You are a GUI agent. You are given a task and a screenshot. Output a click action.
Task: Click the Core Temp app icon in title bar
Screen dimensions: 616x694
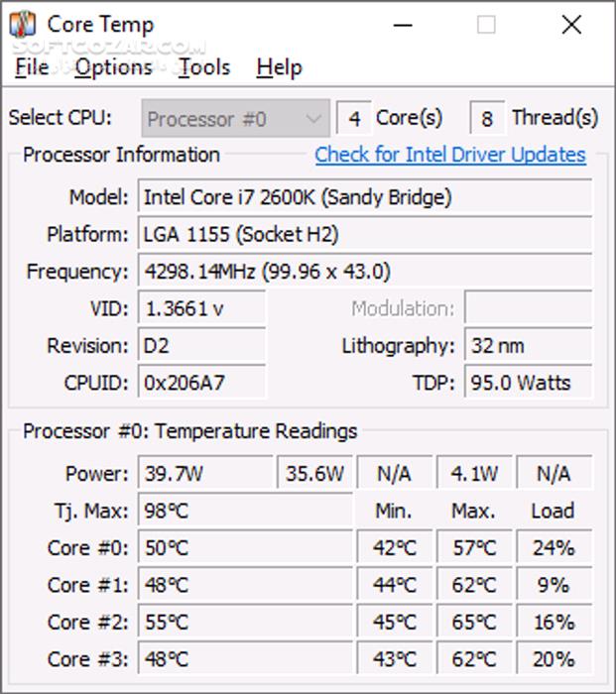pos(22,25)
